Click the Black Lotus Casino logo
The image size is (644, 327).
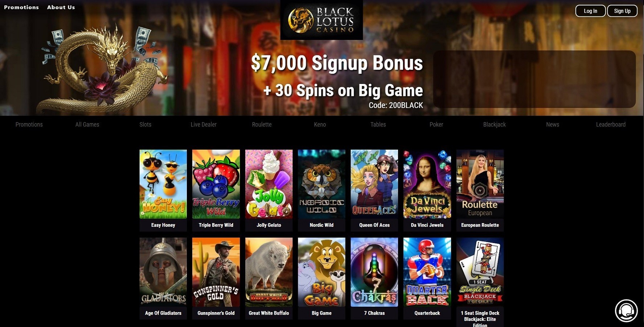pos(321,20)
